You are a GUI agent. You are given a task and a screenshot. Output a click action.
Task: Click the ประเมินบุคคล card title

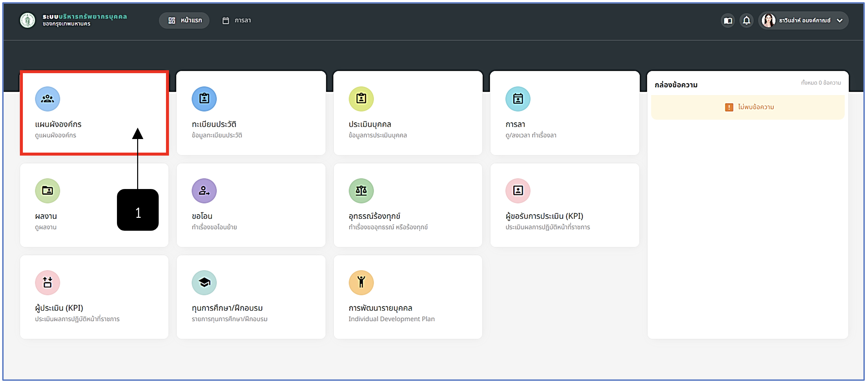(370, 124)
